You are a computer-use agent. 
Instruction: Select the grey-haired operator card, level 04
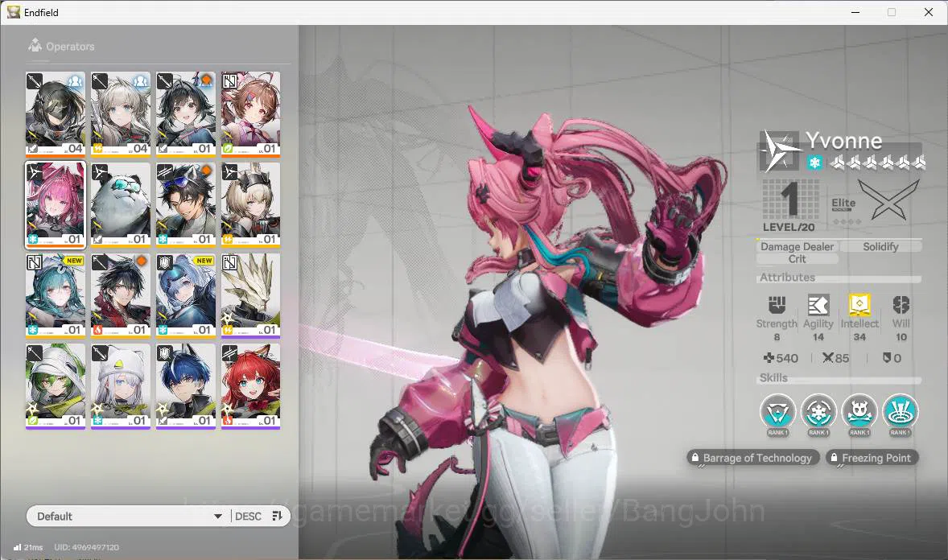121,114
